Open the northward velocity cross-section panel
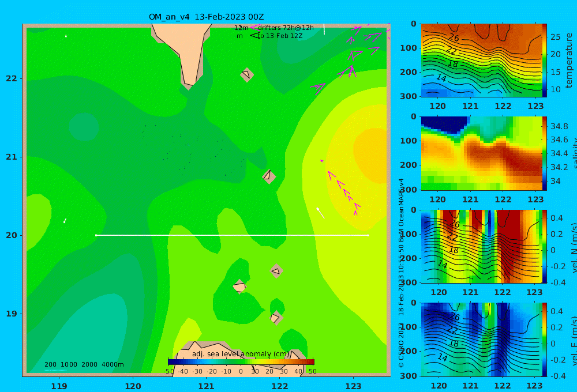This screenshot has height=392, width=577. (481, 246)
